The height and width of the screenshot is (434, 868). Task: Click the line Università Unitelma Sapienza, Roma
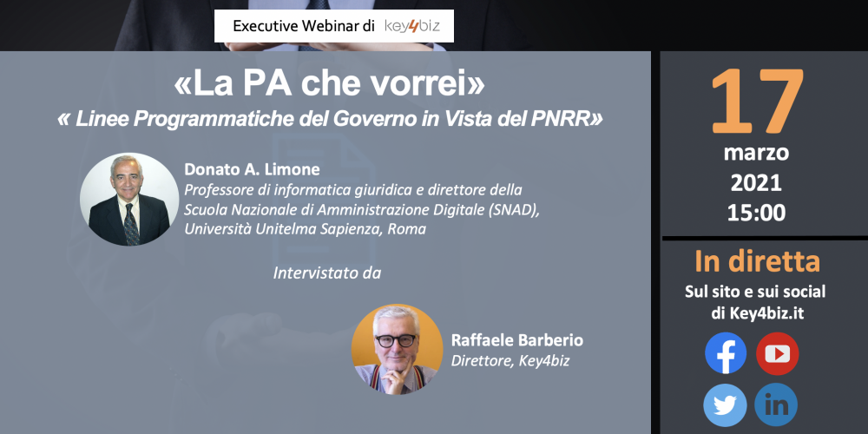pyautogui.click(x=306, y=228)
